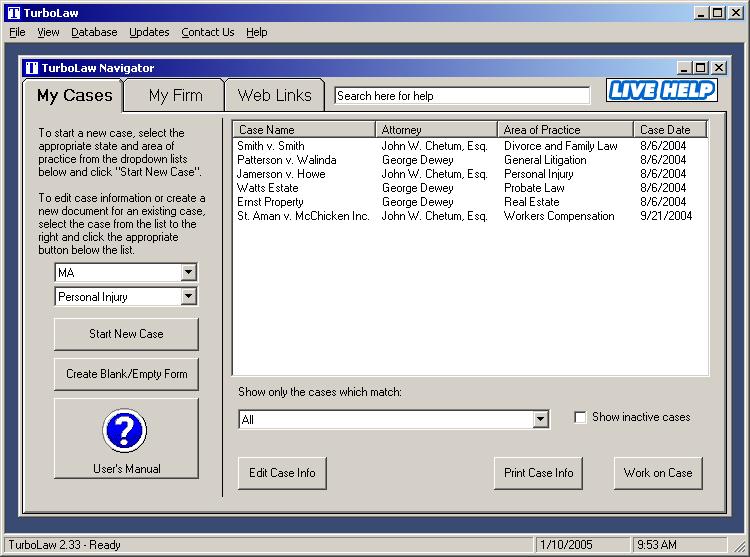Open the File menu

(17, 33)
